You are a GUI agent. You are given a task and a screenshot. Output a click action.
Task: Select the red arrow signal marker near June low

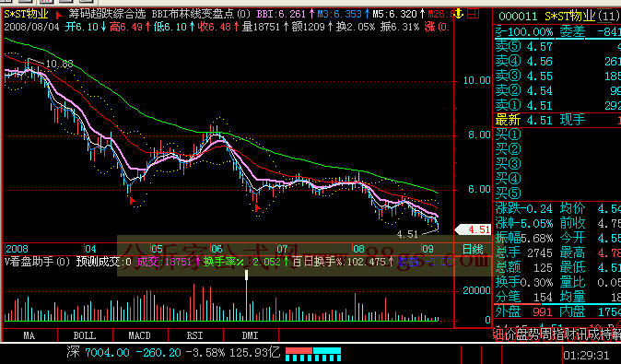[257, 207]
